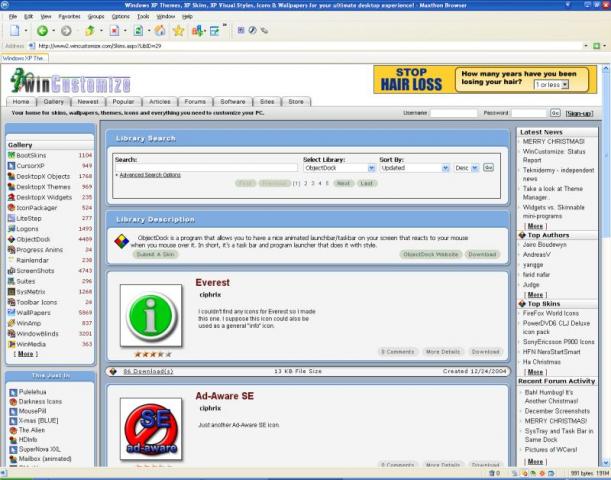
Task: Go to results page 2
Action: (306, 183)
